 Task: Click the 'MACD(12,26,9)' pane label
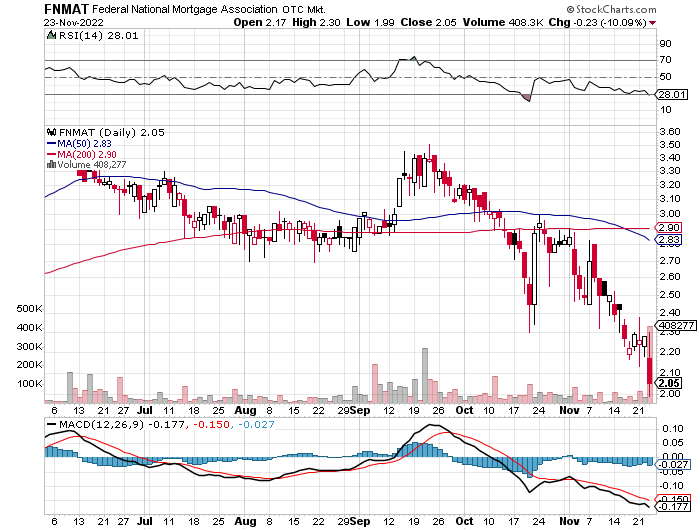click(x=101, y=425)
